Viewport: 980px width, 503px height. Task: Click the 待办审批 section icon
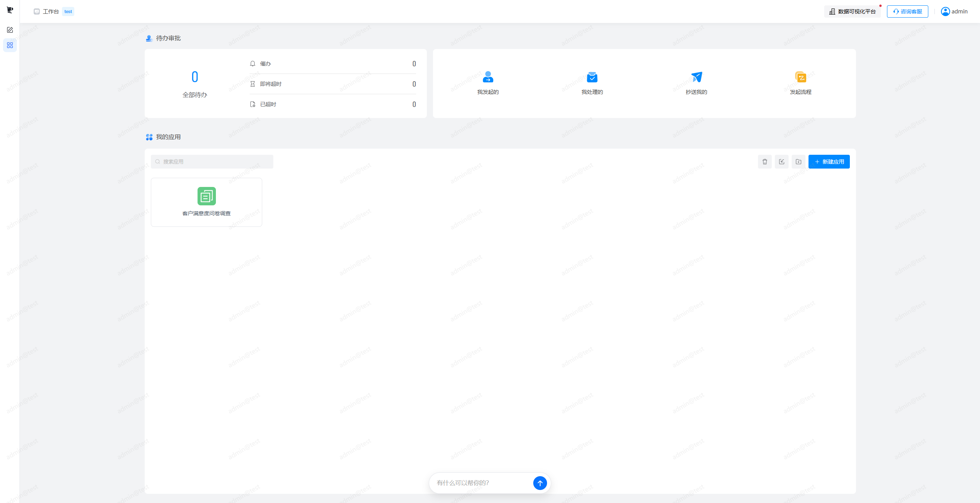149,38
